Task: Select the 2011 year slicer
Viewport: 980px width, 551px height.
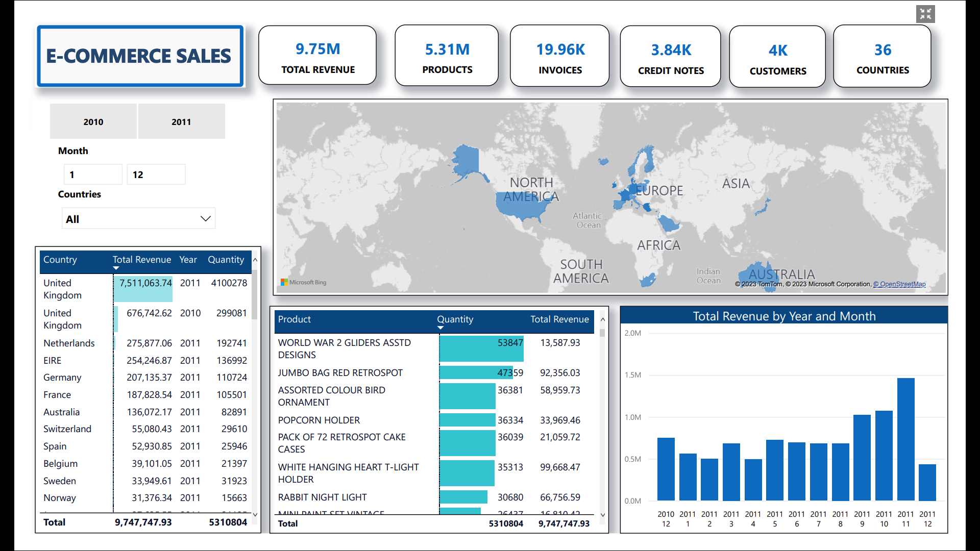Action: pos(181,121)
